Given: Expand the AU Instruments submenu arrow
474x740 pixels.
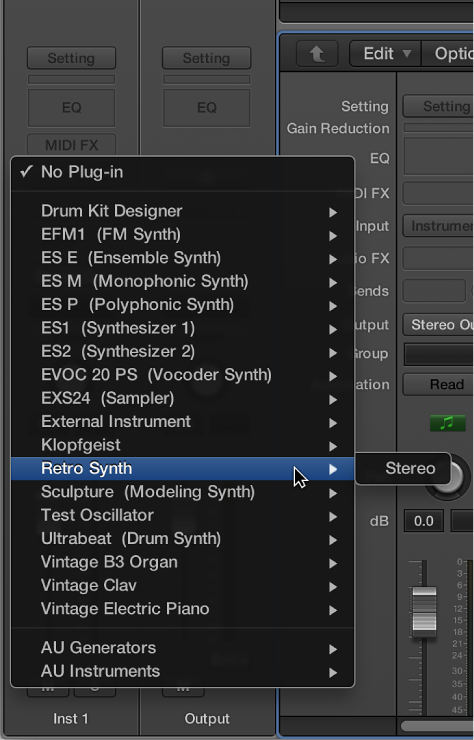Looking at the screenshot, I should [x=333, y=673].
